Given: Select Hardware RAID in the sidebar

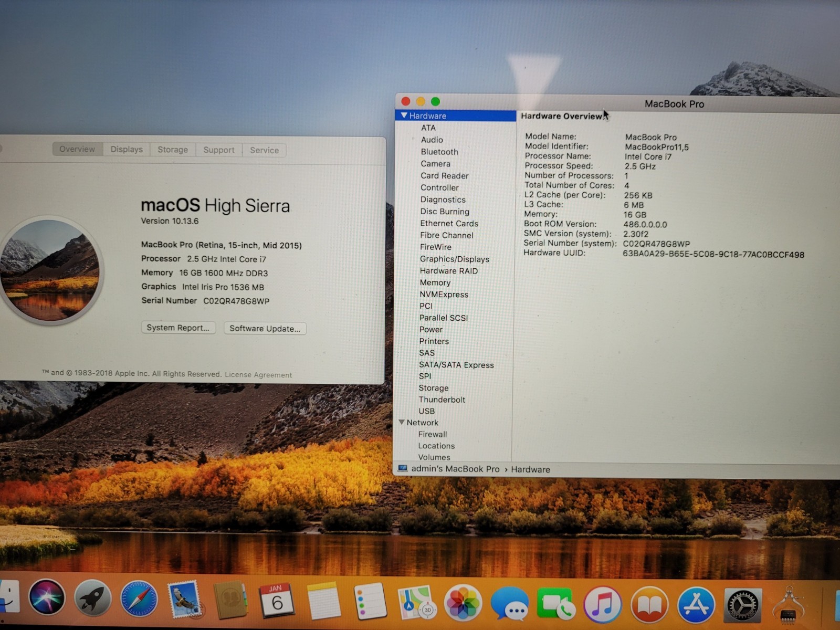Looking at the screenshot, I should coord(449,271).
